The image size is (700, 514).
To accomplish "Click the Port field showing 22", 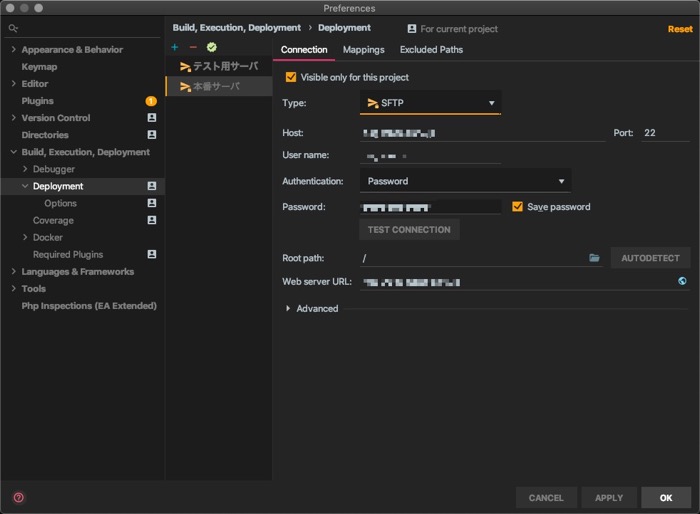I will [665, 133].
